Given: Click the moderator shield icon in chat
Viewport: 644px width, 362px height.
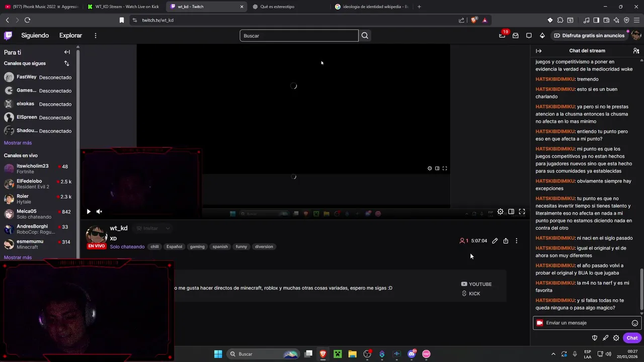Looking at the screenshot, I should [594, 338].
